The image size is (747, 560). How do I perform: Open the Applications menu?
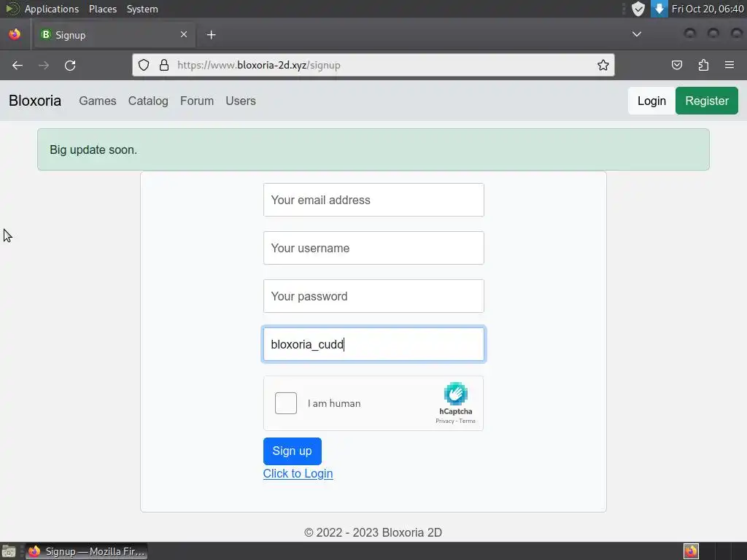(x=52, y=9)
